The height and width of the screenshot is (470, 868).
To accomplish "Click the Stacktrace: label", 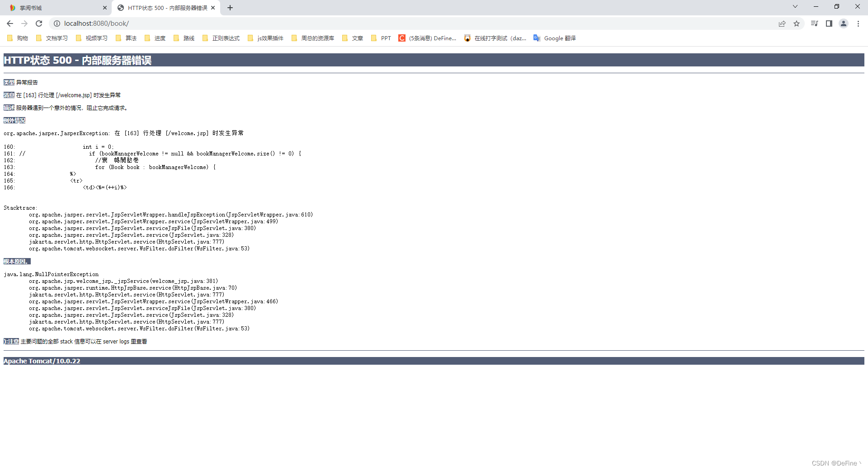I will (x=20, y=208).
